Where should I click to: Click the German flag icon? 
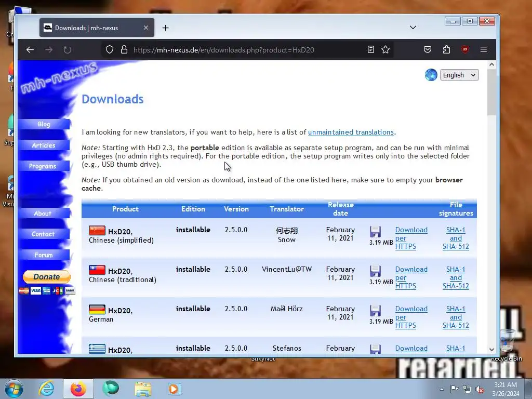[x=97, y=310]
